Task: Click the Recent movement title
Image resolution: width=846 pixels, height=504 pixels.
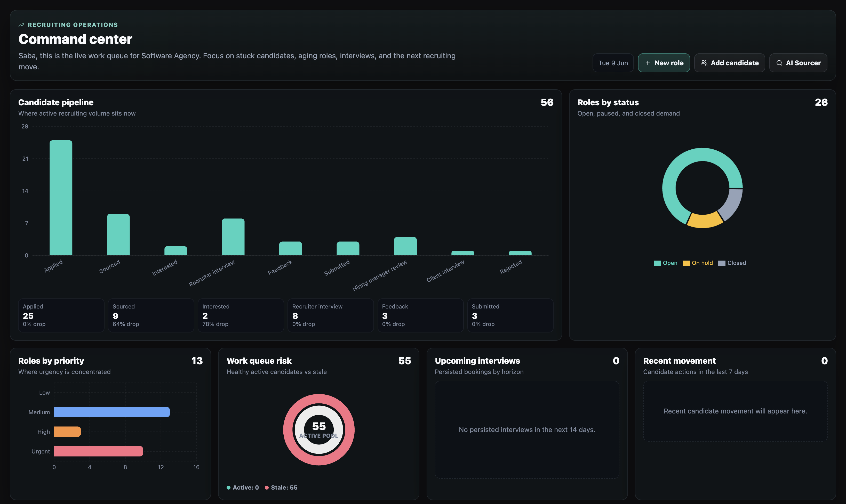Action: point(679,361)
